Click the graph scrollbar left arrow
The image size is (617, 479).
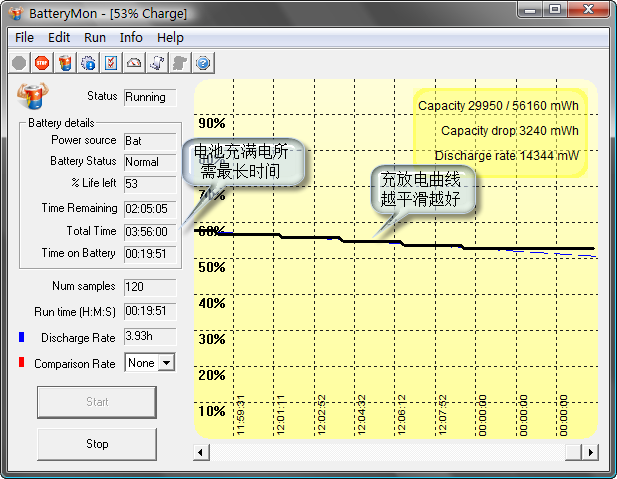pyautogui.click(x=201, y=452)
